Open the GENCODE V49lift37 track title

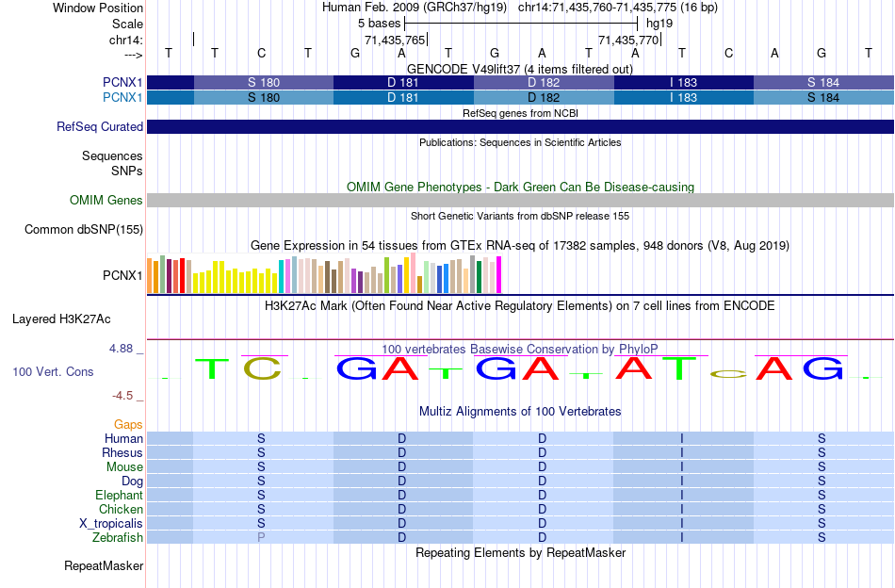(x=520, y=69)
